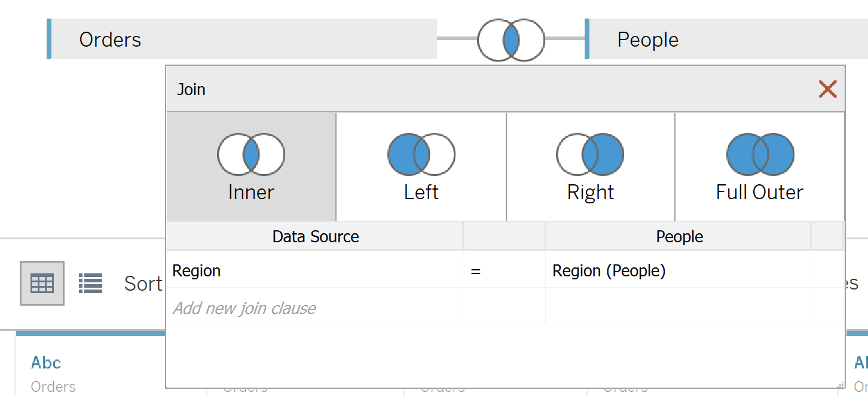Switch to grid view of the data preview
Screen dimensions: 868x396
tap(42, 283)
